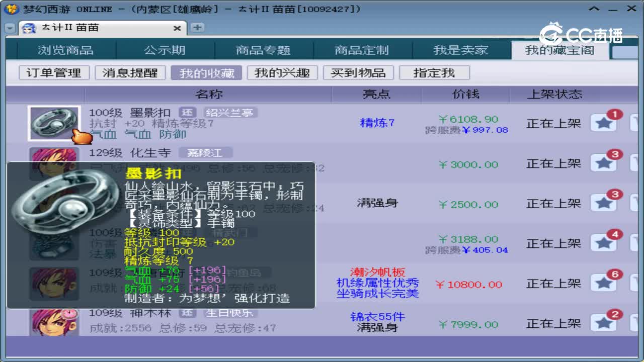Image resolution: width=644 pixels, height=362 pixels.
Task: Select 我的藏宝阁 tab
Action: click(x=560, y=50)
